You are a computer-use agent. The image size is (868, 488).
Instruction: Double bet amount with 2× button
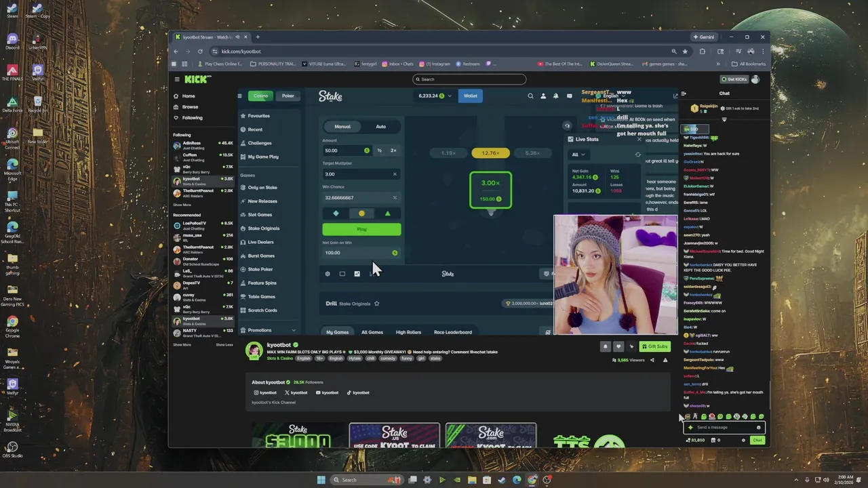coord(393,150)
